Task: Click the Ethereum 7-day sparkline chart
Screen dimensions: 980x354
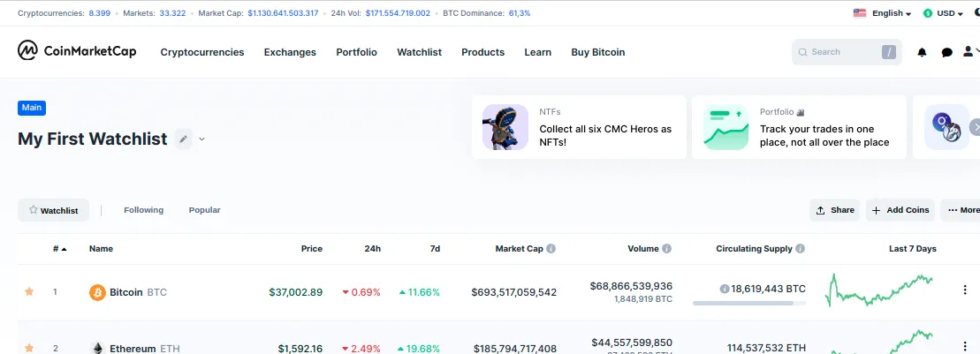Action: click(879, 343)
